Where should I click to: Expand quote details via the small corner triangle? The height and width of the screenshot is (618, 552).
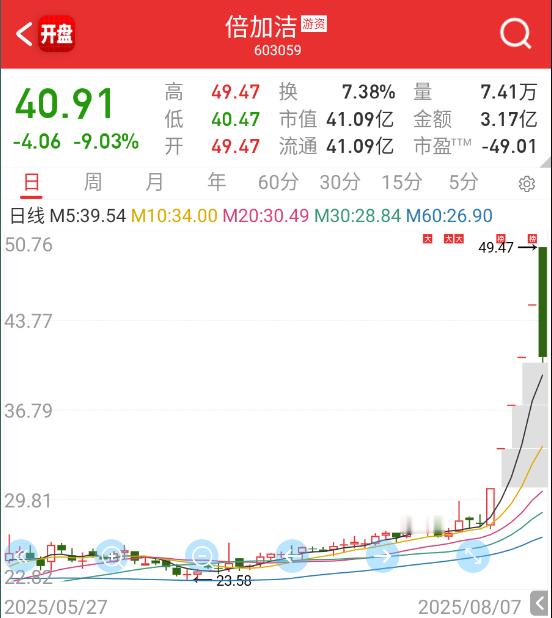[545, 162]
